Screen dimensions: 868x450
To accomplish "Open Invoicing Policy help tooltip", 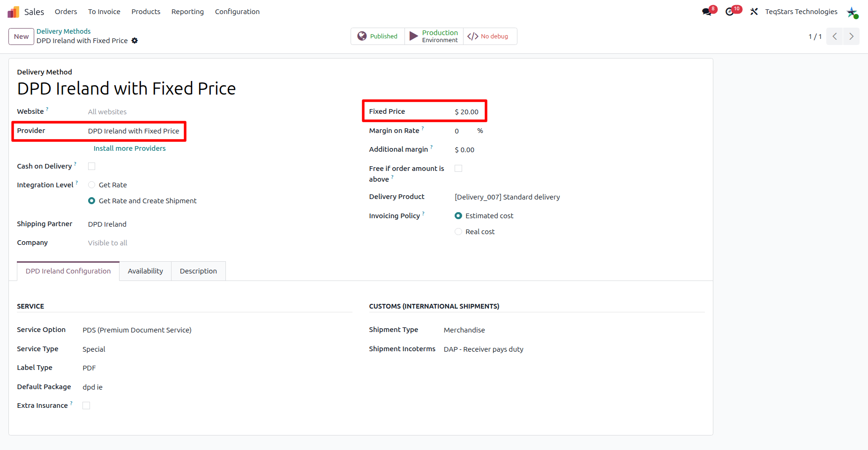I will 423,213.
